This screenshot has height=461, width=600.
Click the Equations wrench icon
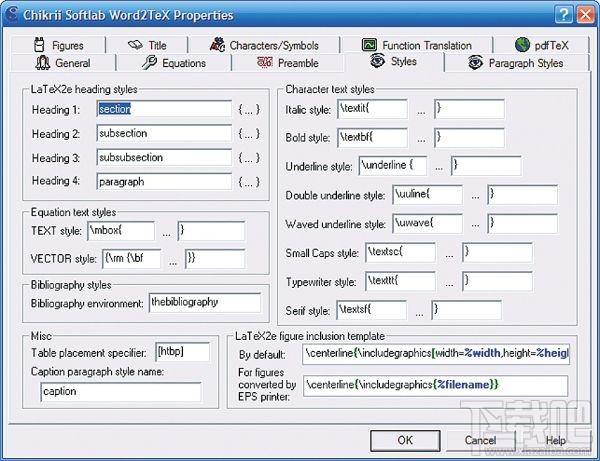(149, 62)
